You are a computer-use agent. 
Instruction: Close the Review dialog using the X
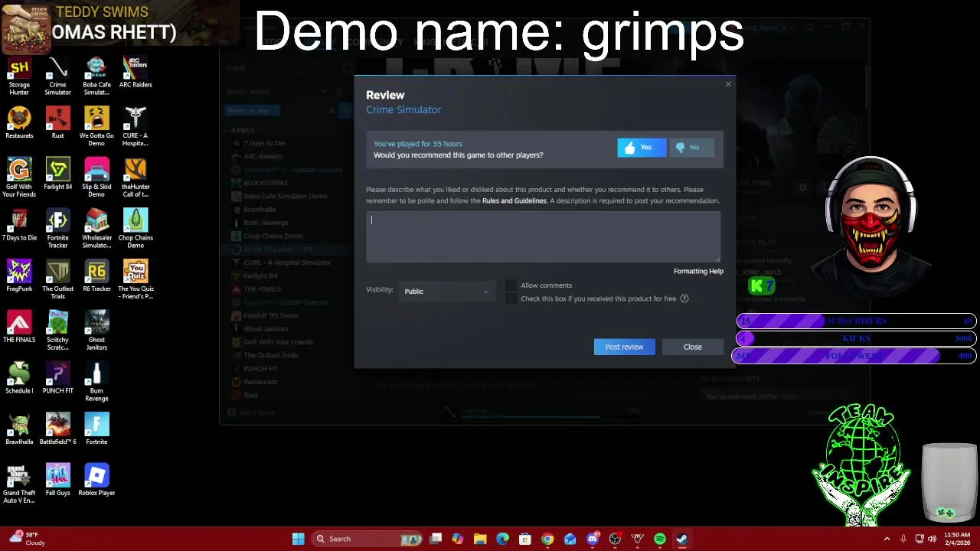(728, 84)
